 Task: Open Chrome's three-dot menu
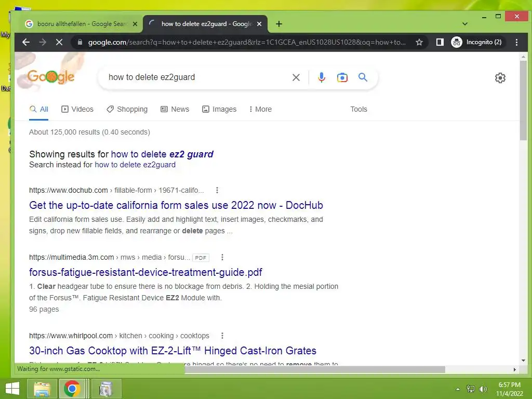(516, 42)
